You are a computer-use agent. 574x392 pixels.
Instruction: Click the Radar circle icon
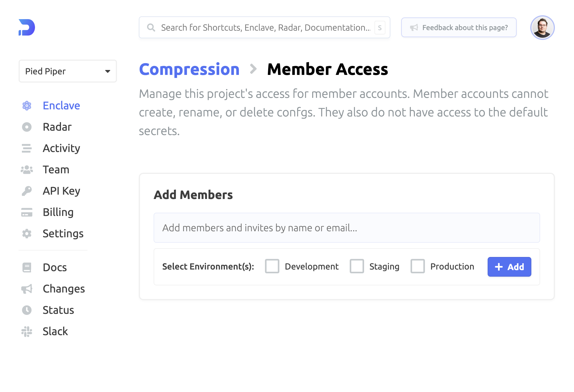(27, 127)
